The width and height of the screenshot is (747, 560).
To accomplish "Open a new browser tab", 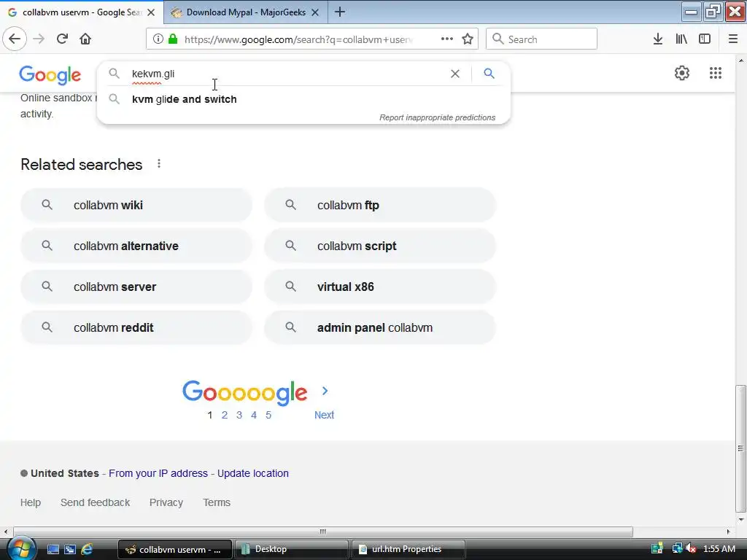I will 340,12.
